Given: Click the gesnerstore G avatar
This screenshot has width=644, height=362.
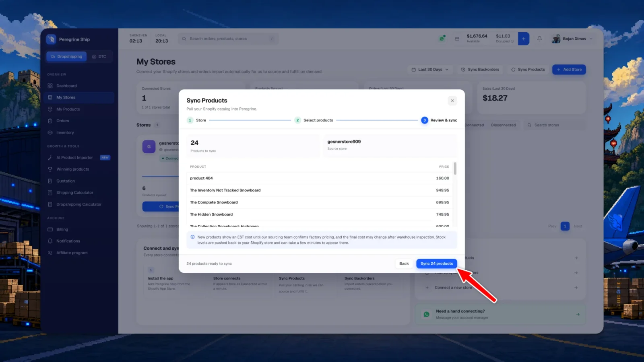Looking at the screenshot, I should point(149,146).
